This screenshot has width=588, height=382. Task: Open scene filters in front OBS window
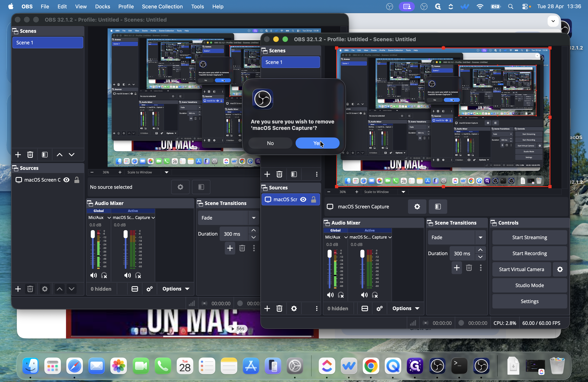(x=294, y=174)
